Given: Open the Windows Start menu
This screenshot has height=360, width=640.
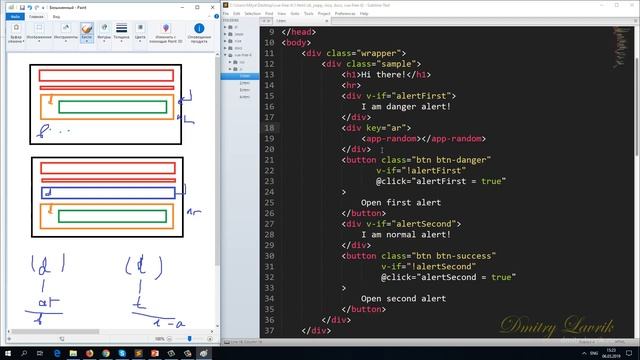Looking at the screenshot, I should coord(8,353).
